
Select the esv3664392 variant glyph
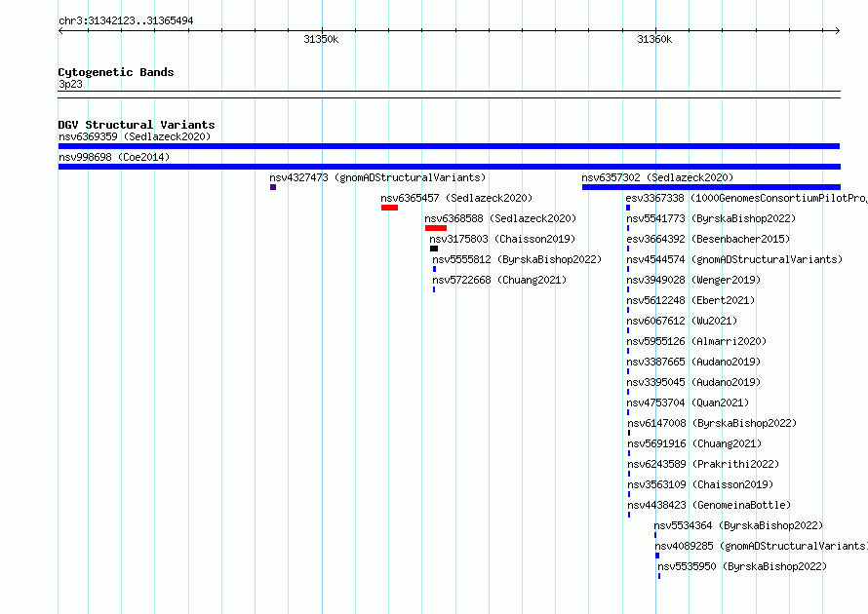click(x=628, y=249)
